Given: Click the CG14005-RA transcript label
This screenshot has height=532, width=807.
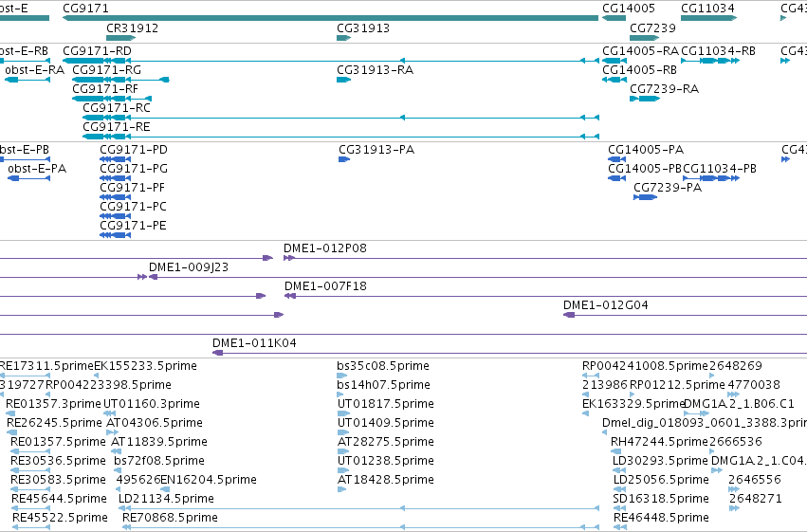Looking at the screenshot, I should pyautogui.click(x=640, y=51).
